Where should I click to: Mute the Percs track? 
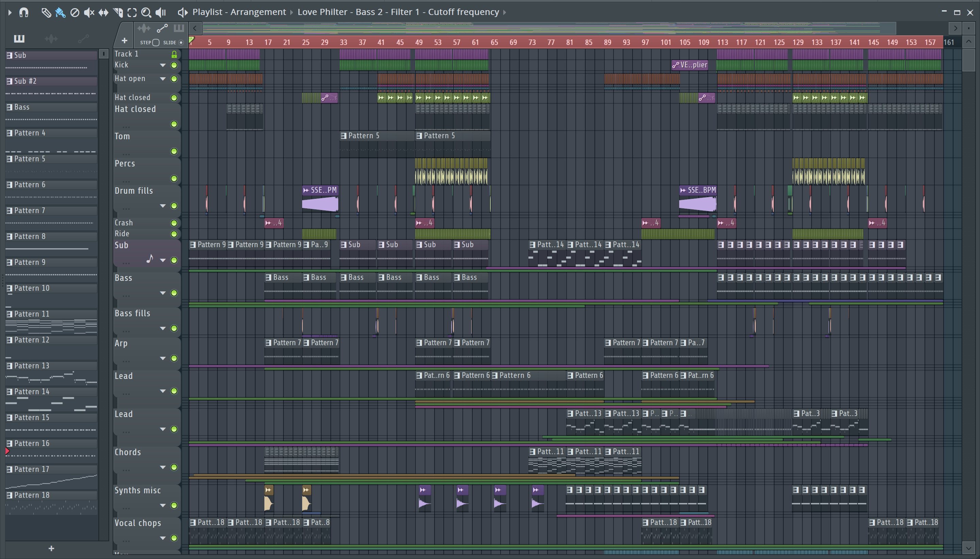[x=174, y=178]
